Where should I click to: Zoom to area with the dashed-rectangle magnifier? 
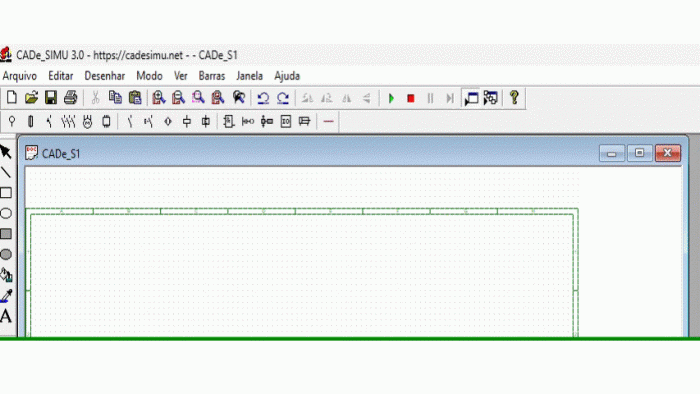[198, 98]
